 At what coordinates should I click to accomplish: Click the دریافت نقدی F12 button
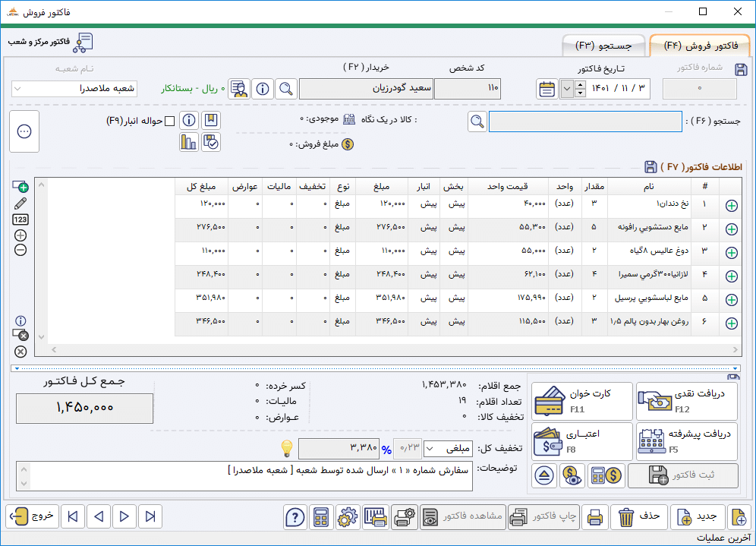(687, 401)
